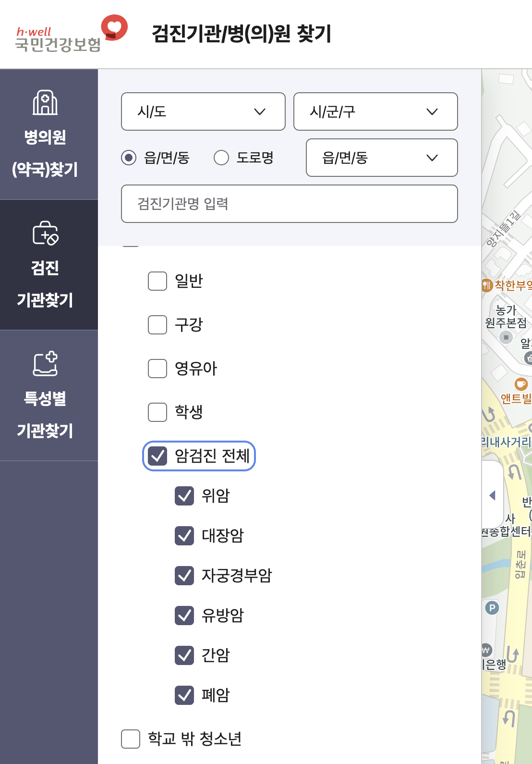This screenshot has height=764, width=532.
Task: Click the hospital building icon in sidebar
Action: 45,102
